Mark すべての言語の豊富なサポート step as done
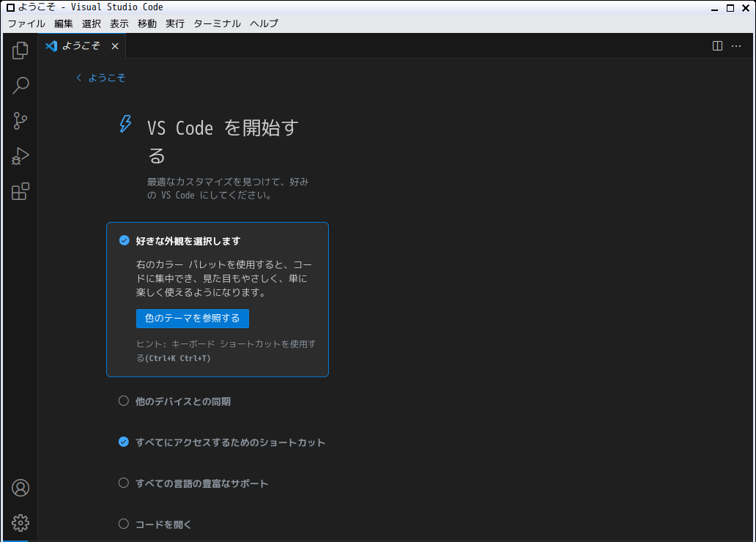This screenshot has height=542, width=756. tap(124, 483)
